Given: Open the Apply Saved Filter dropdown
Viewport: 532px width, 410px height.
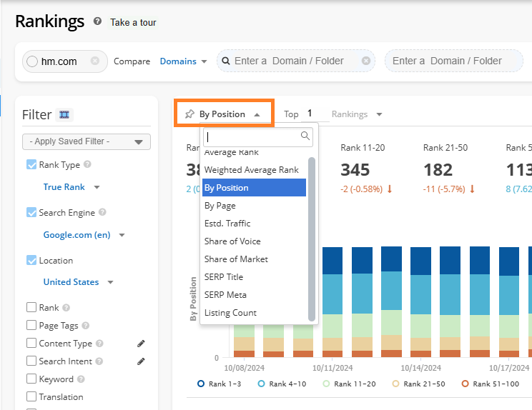Looking at the screenshot, I should [x=87, y=141].
